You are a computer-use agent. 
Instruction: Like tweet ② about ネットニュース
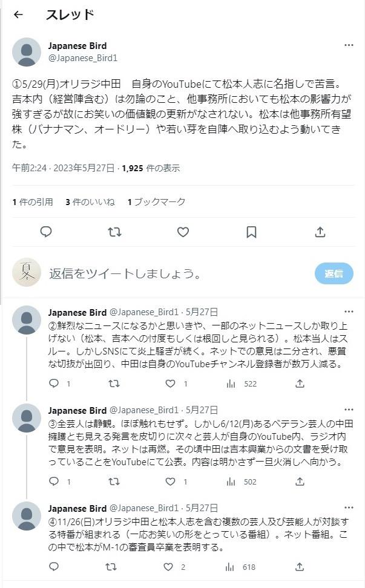pyautogui.click(x=171, y=384)
